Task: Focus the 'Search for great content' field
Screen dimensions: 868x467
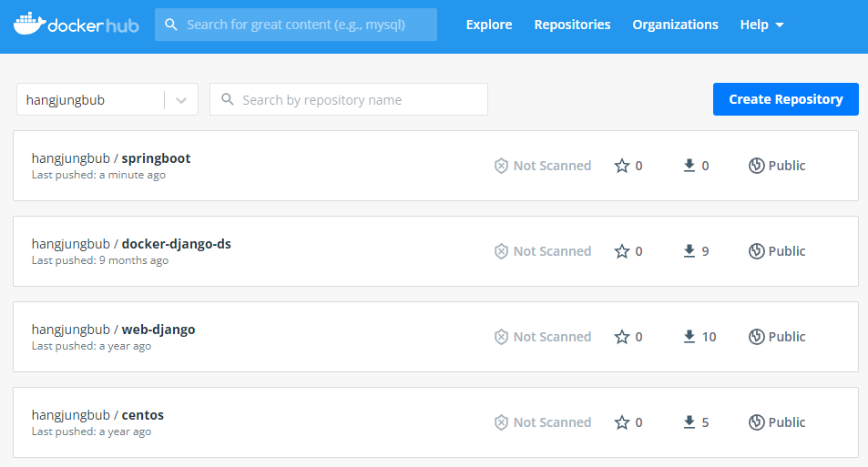Action: [x=296, y=25]
